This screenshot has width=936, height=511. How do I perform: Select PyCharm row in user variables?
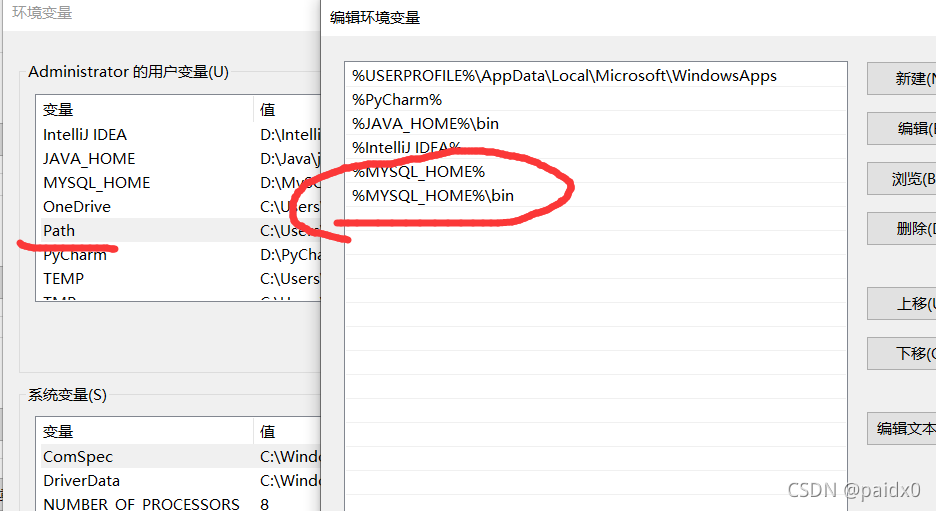[x=179, y=254]
